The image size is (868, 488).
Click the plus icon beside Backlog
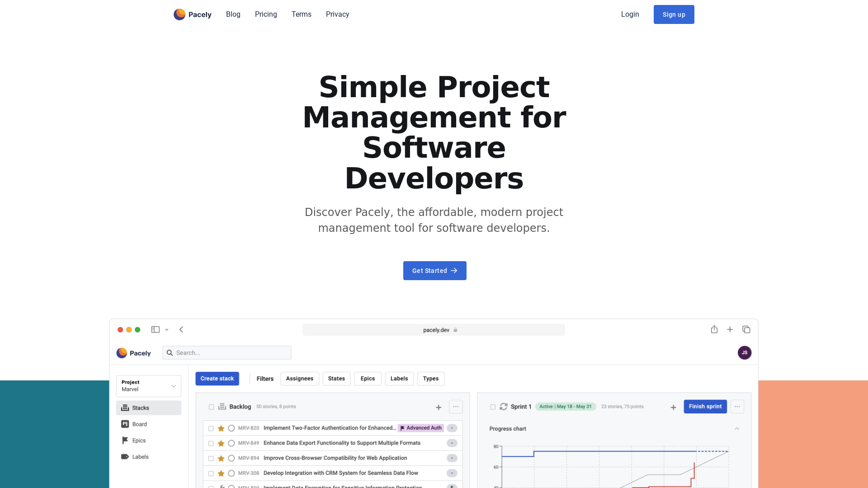pos(439,407)
